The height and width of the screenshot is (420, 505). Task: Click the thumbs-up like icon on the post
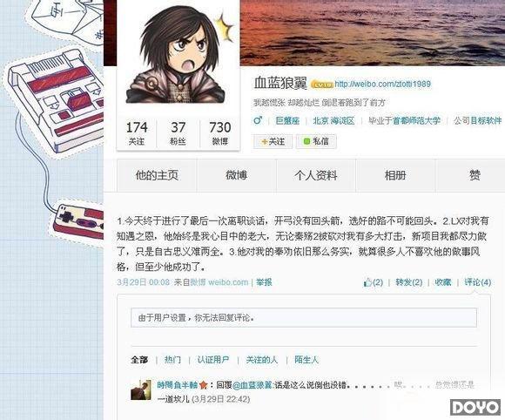tap(367, 282)
